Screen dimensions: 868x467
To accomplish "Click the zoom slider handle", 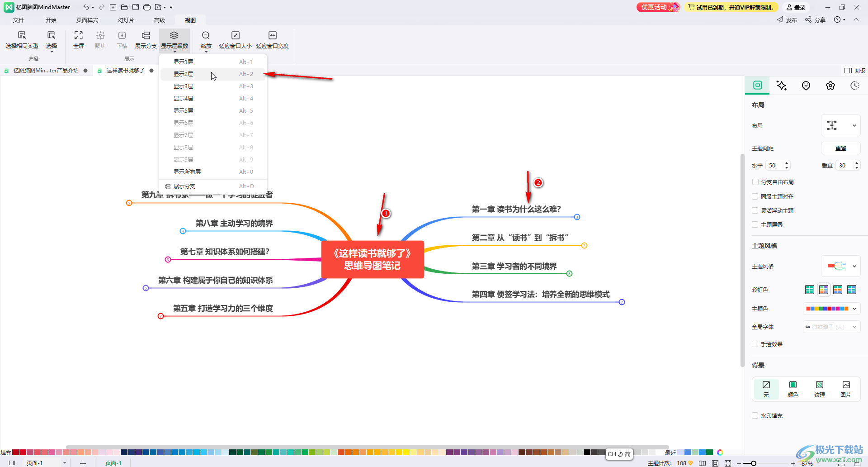I will pos(753,463).
